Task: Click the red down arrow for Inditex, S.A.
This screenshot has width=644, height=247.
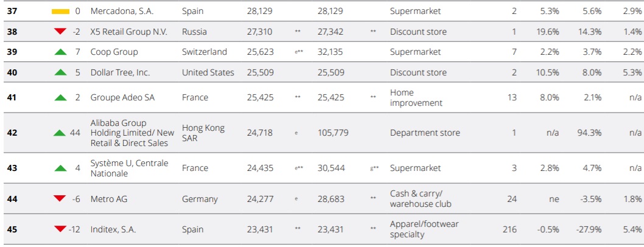Action: pyautogui.click(x=60, y=229)
